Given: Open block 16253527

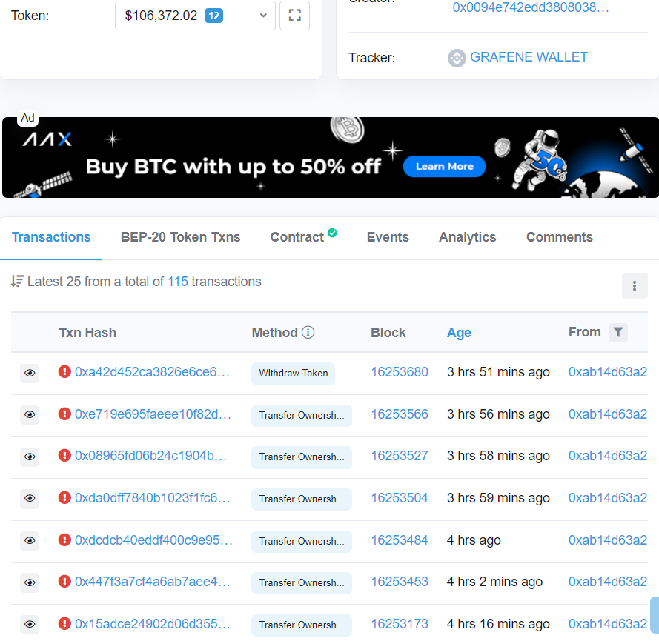Looking at the screenshot, I should (400, 456).
